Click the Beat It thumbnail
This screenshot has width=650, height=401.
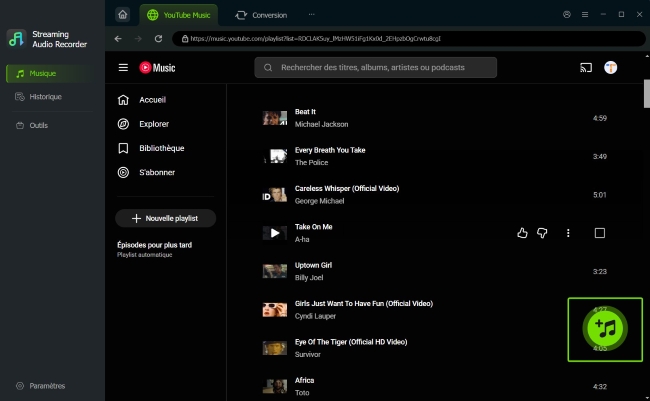pyautogui.click(x=274, y=118)
